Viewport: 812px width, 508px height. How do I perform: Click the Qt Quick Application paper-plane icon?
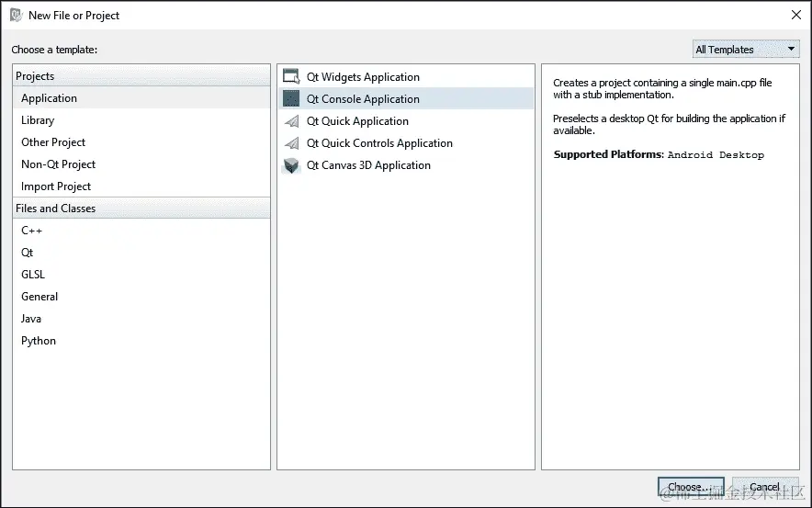pyautogui.click(x=291, y=120)
